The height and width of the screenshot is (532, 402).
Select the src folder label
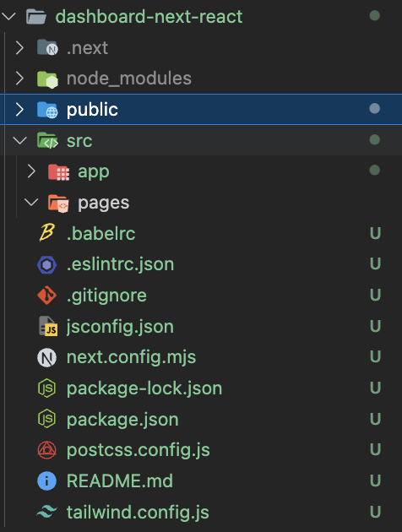point(79,141)
